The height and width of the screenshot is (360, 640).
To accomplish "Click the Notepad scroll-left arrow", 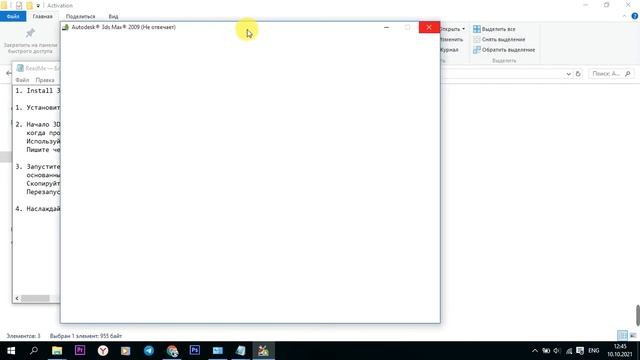I will [17, 298].
